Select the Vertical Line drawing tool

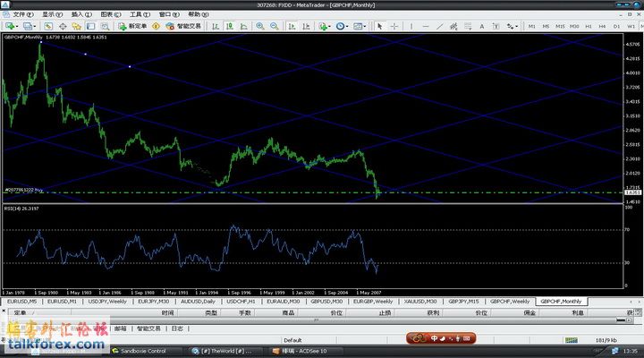[411, 26]
